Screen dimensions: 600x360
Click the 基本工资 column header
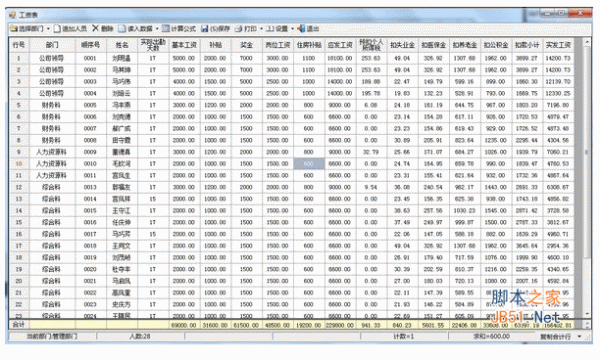point(184,45)
